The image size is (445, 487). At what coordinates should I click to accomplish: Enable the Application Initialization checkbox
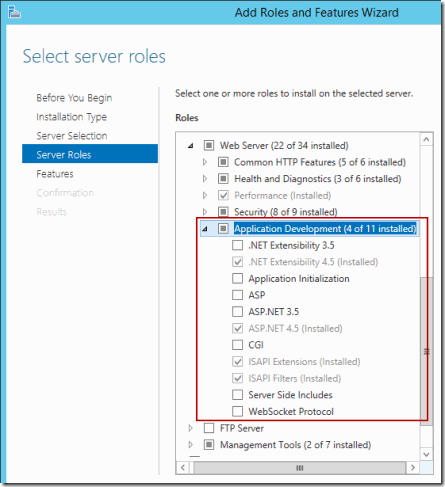(x=237, y=278)
